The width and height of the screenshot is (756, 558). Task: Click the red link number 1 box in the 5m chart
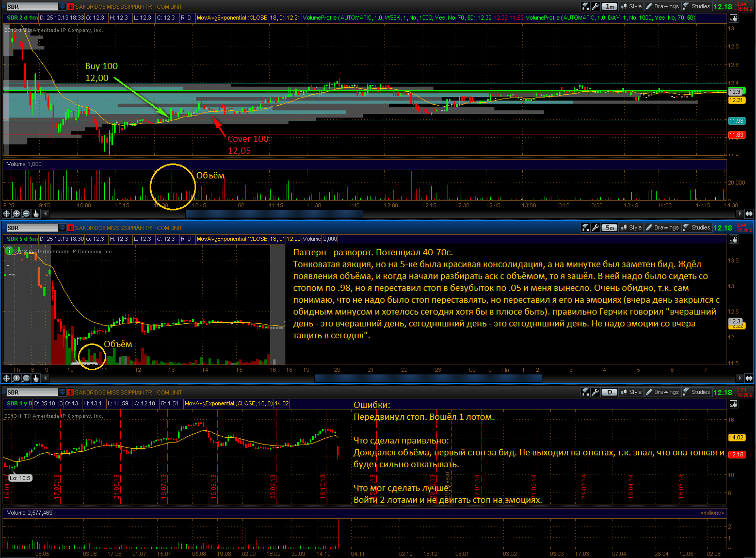(x=70, y=227)
